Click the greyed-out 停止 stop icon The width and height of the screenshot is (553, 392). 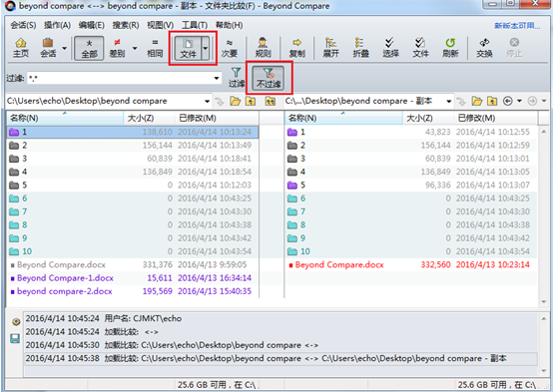tap(514, 48)
